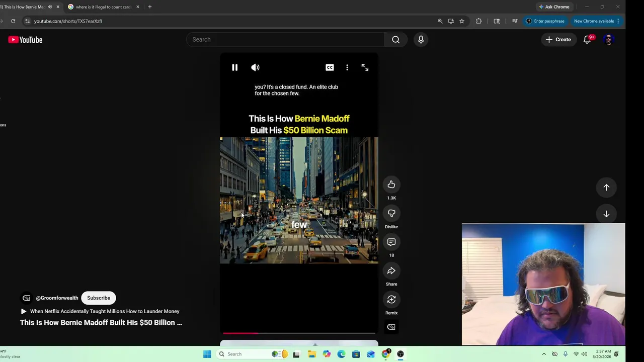Open the Windows Start menu
This screenshot has width=644, height=362.
tap(207, 354)
